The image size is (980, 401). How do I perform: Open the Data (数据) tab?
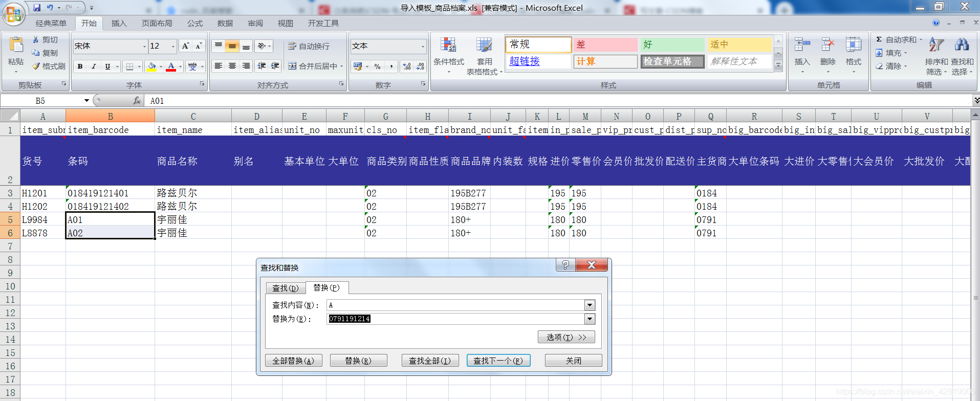pyautogui.click(x=225, y=23)
